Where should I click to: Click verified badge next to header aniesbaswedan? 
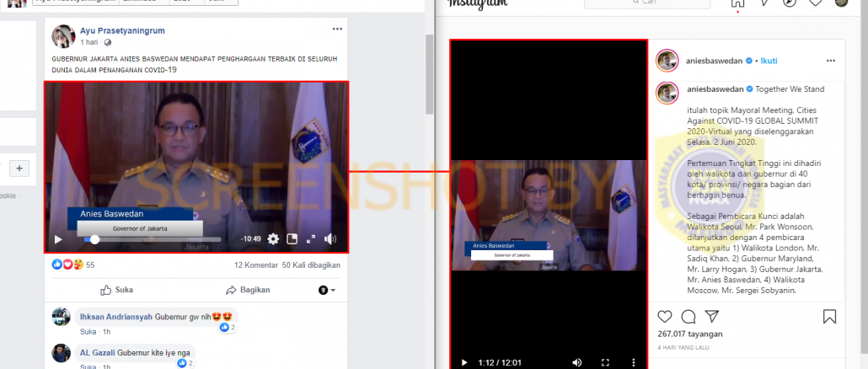(x=749, y=61)
